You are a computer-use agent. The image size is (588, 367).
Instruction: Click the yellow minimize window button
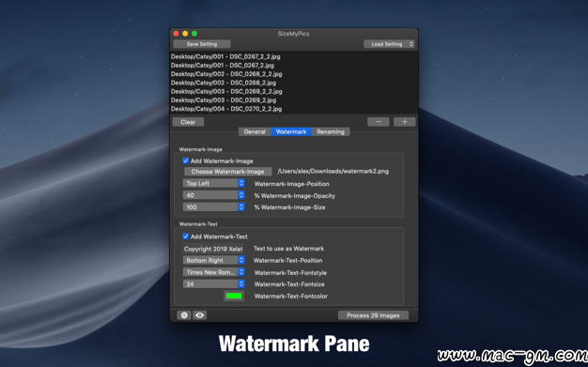[x=185, y=34]
